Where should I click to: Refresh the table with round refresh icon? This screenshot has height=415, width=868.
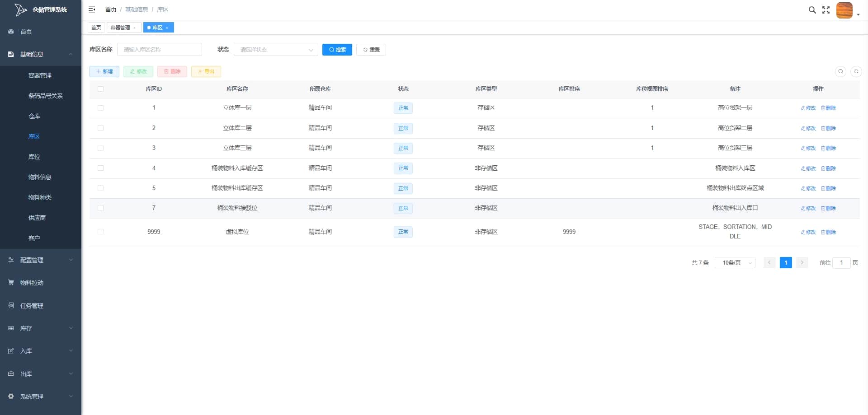856,71
